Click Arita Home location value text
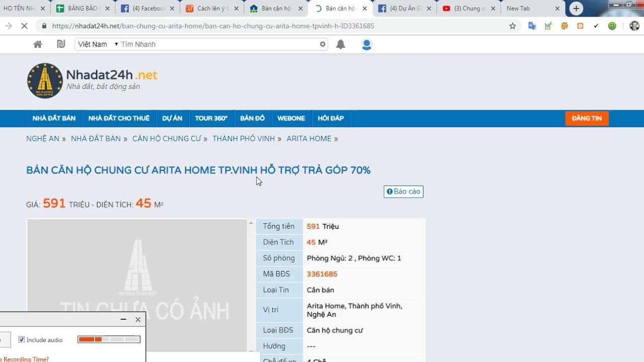644x362 pixels. click(354, 310)
